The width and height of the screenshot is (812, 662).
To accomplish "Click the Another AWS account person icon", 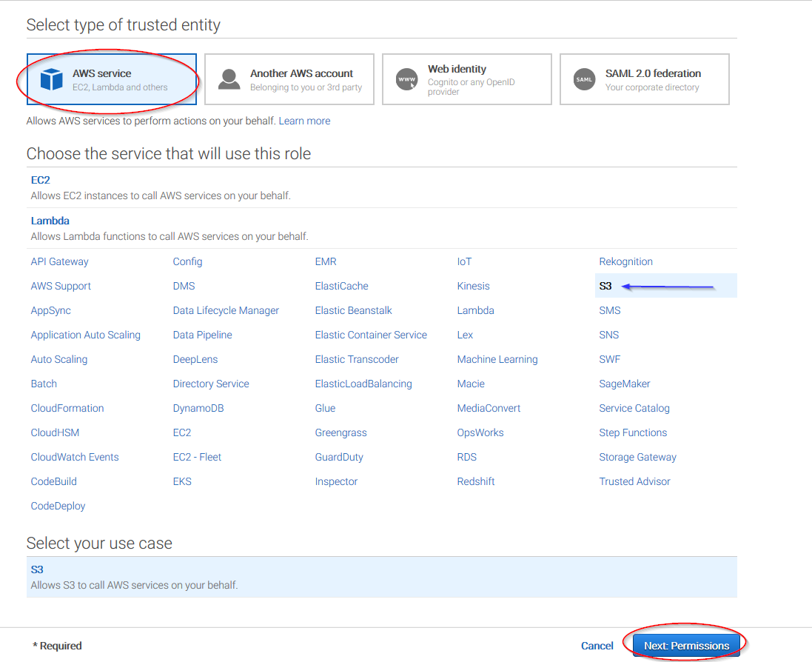I will pyautogui.click(x=229, y=79).
